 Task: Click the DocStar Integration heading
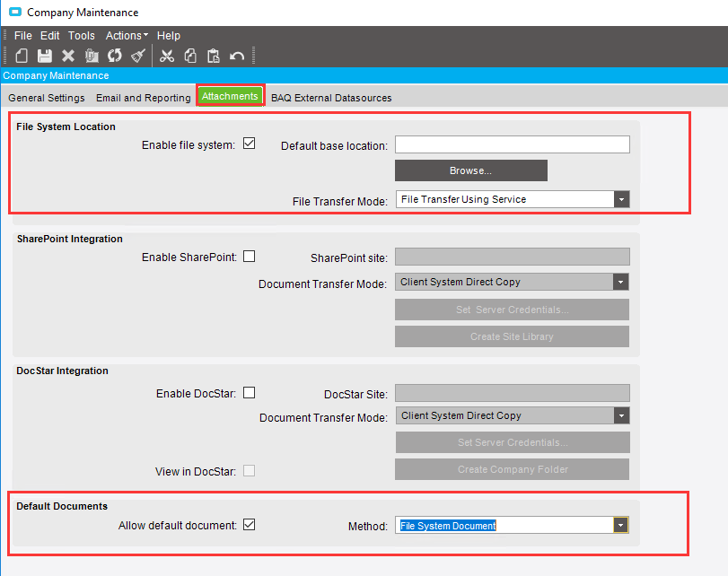tap(62, 371)
